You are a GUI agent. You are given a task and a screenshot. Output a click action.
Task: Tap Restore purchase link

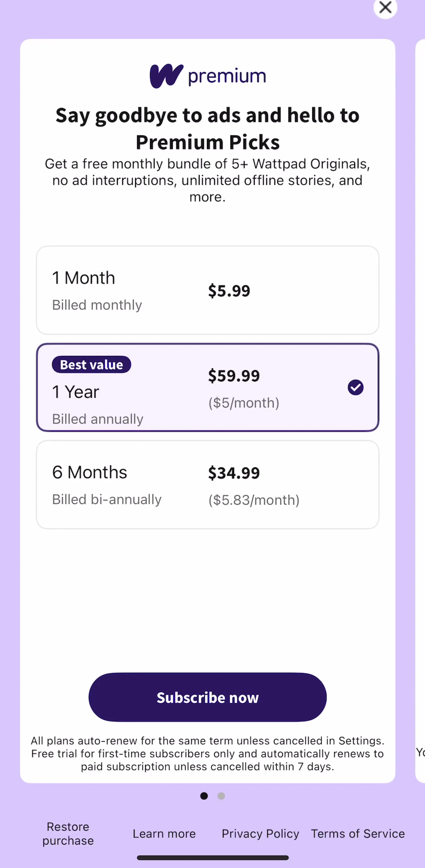[68, 834]
